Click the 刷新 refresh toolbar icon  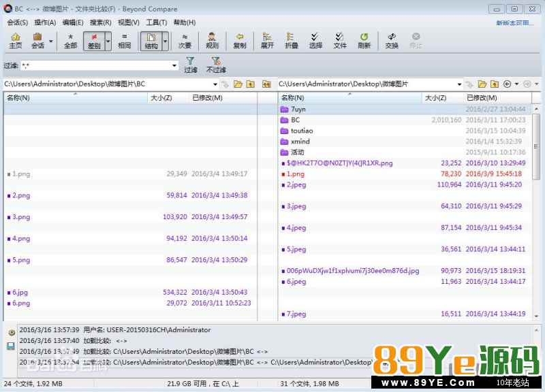[x=364, y=41]
